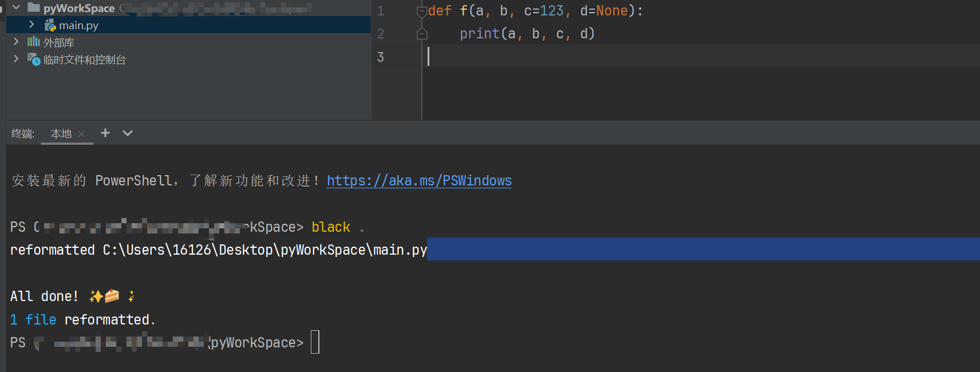Click the terminal prompt input cursor
The height and width of the screenshot is (372, 980).
[315, 342]
